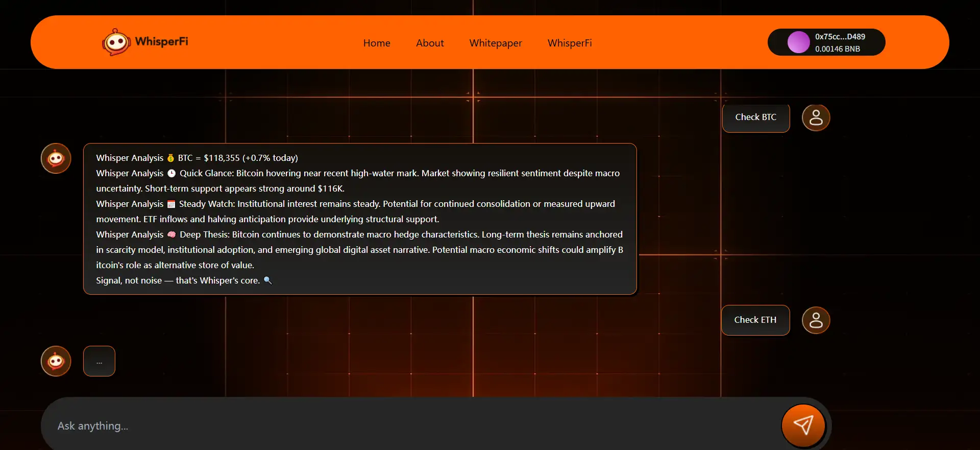Click the brain emoji before Deep Thesis
The width and height of the screenshot is (980, 450).
click(171, 235)
